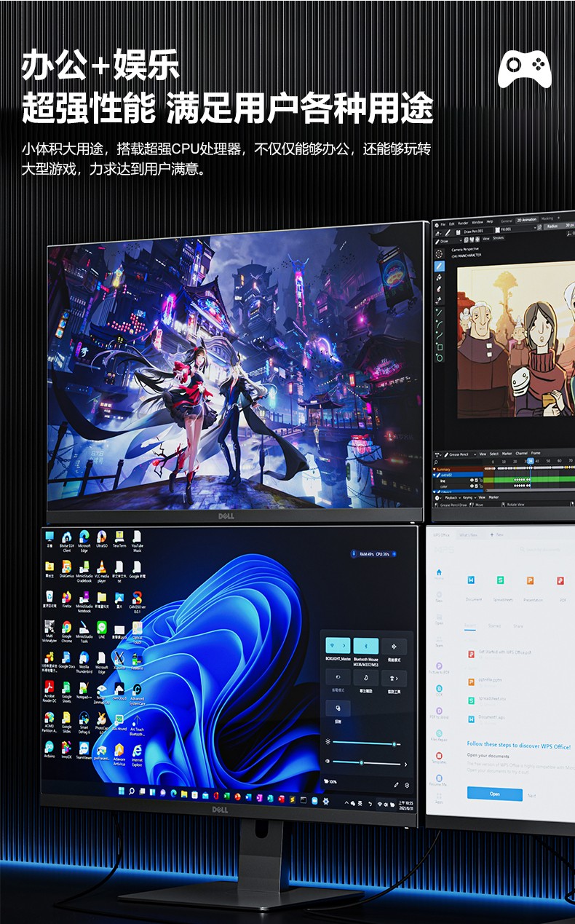
Task: Click Templates in WPS sidebar
Action: point(439,757)
